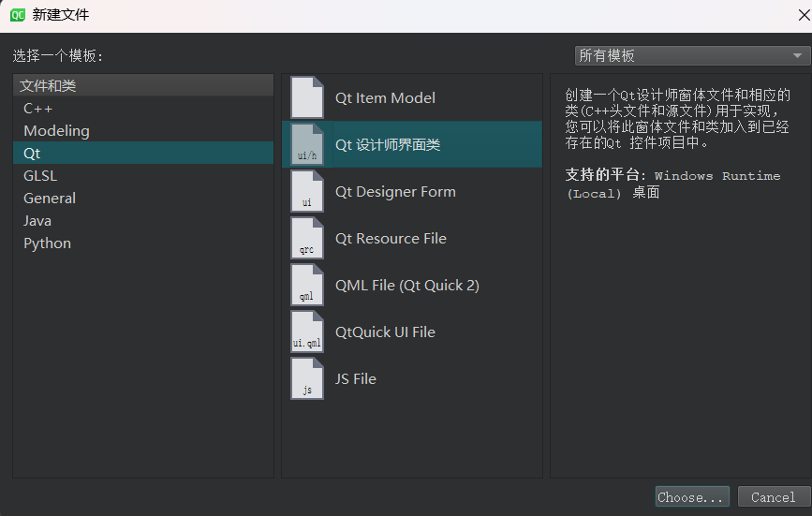This screenshot has width=812, height=516.
Task: Choose the Qt Designer Form template
Action: point(412,191)
